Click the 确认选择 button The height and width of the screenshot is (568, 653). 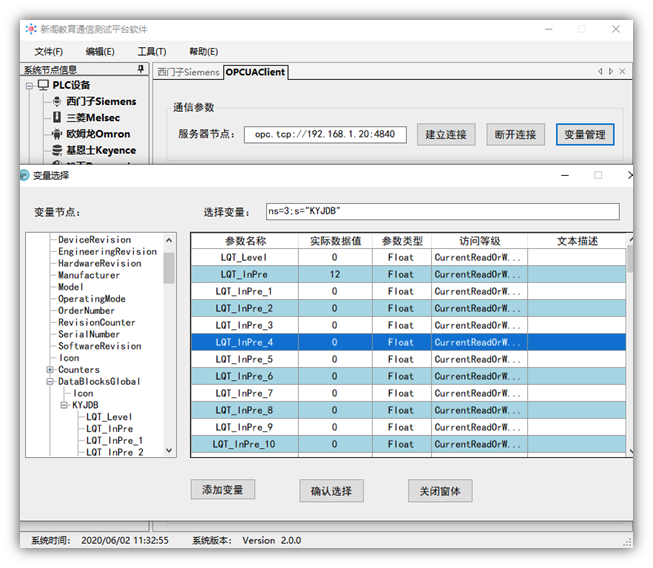pos(331,491)
